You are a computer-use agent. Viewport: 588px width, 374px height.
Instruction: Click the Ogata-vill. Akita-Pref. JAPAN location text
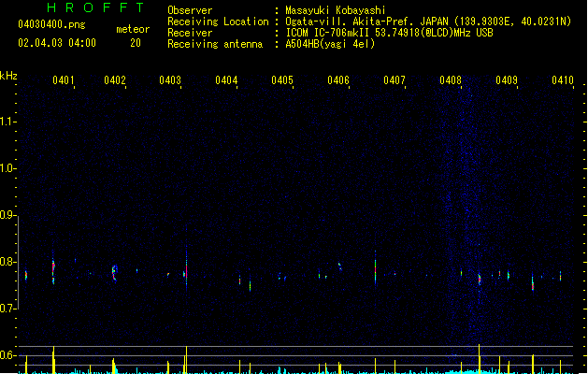click(x=428, y=22)
